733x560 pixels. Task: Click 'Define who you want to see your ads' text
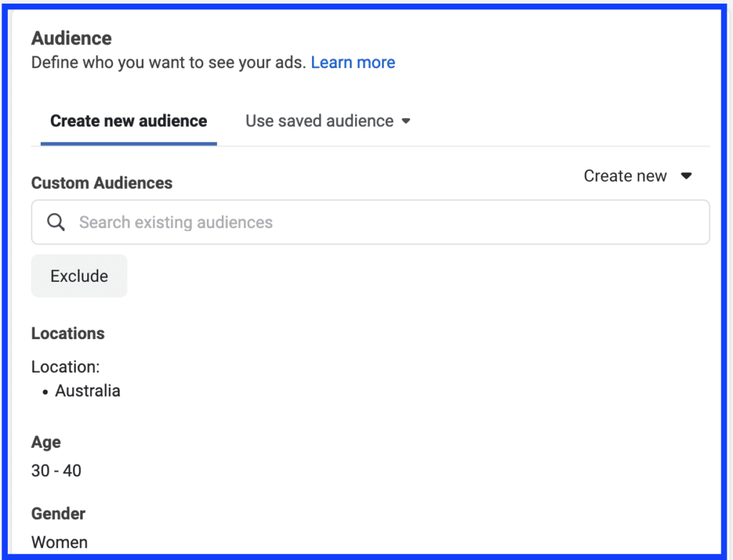169,62
